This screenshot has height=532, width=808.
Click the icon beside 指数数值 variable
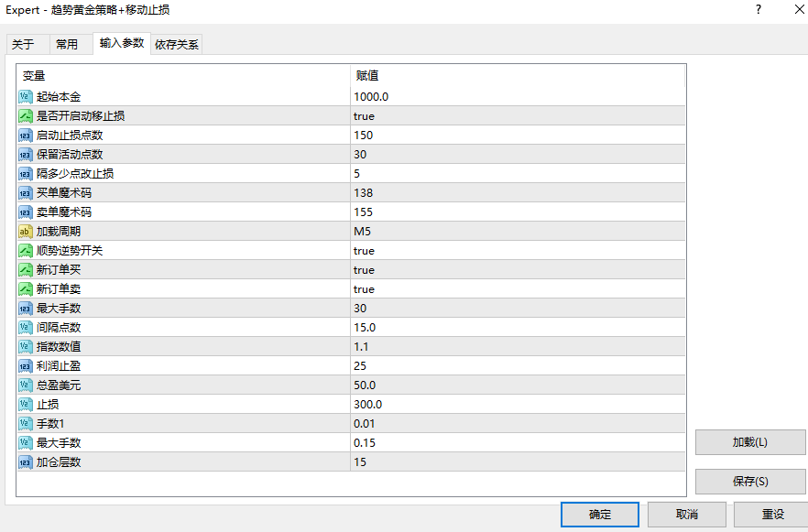click(x=26, y=346)
